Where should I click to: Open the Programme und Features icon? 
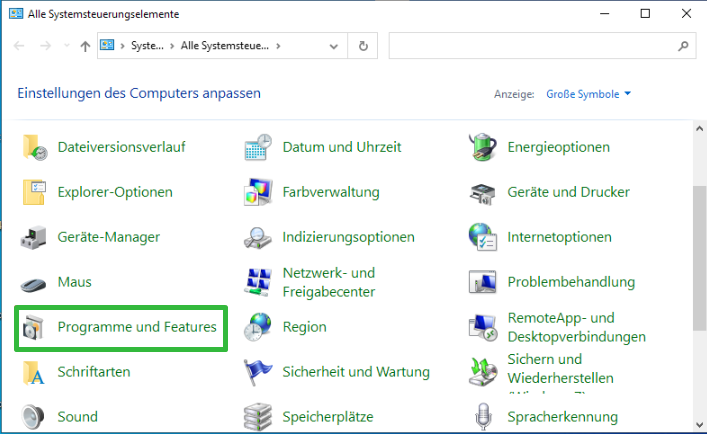pyautogui.click(x=33, y=328)
